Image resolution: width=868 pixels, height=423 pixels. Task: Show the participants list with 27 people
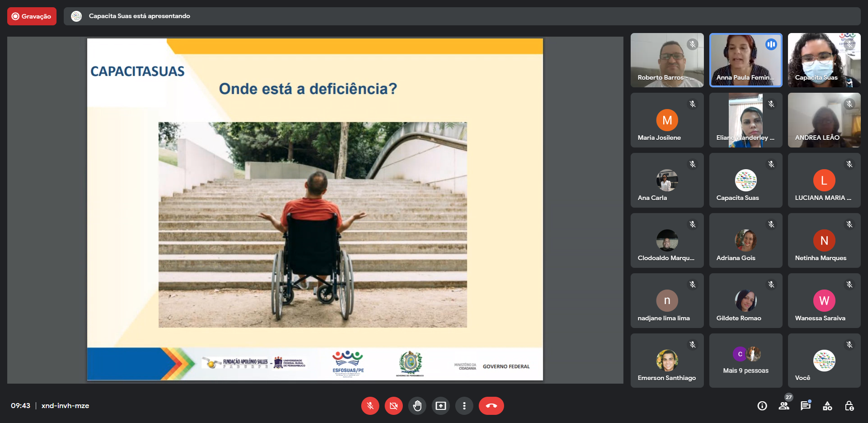(784, 406)
